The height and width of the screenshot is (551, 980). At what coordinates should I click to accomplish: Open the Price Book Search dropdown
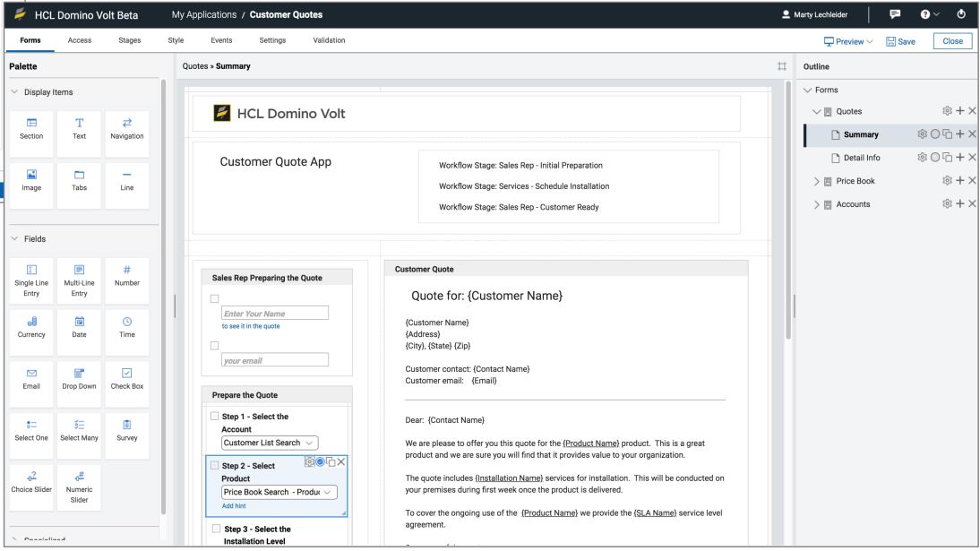click(x=279, y=492)
